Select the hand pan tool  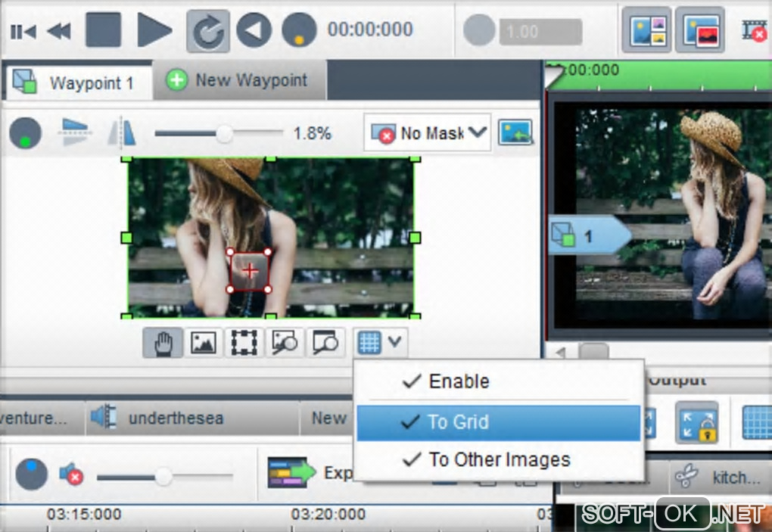(x=163, y=343)
